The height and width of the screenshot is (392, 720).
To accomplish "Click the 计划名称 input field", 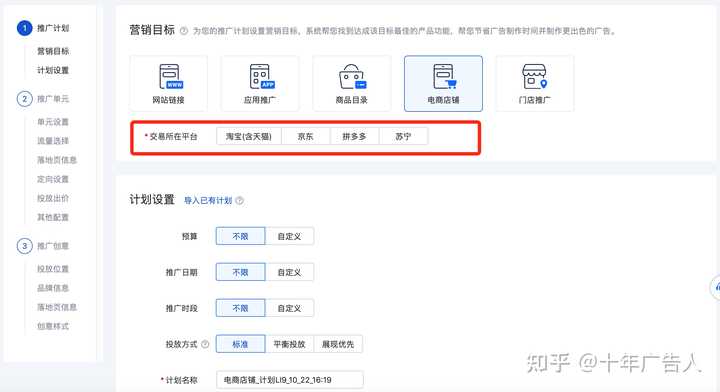I will point(290,380).
